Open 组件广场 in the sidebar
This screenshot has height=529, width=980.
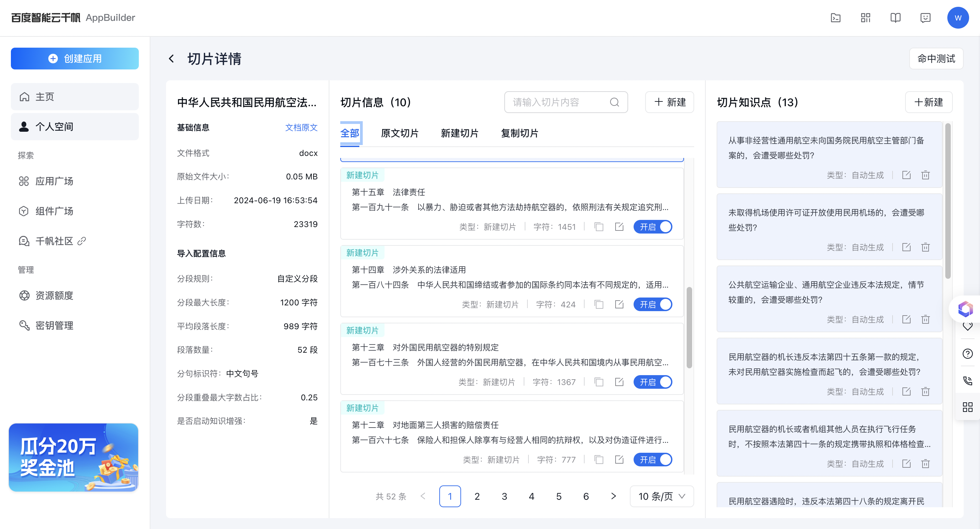point(75,211)
